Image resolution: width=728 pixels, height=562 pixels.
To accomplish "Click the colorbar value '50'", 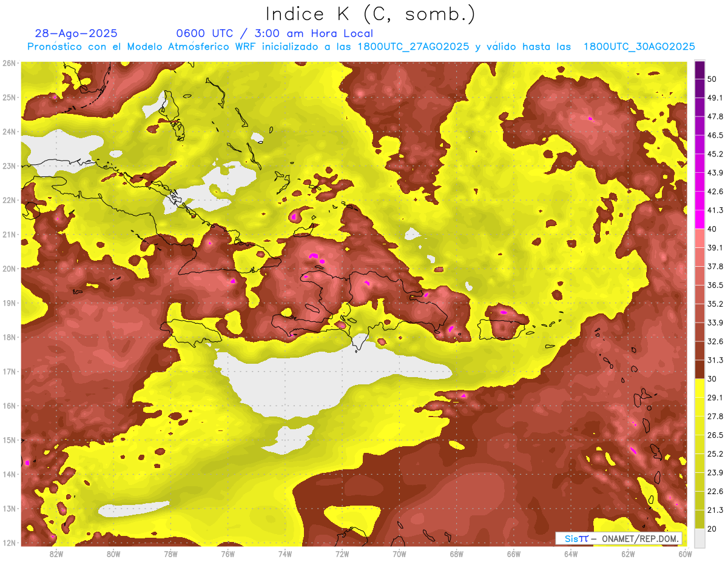I will [712, 79].
